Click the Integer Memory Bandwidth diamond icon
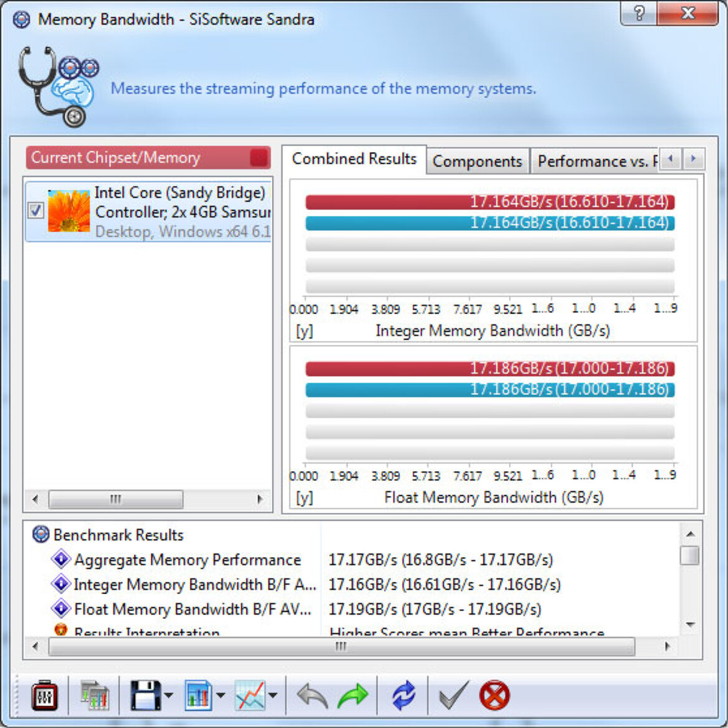 click(x=61, y=584)
